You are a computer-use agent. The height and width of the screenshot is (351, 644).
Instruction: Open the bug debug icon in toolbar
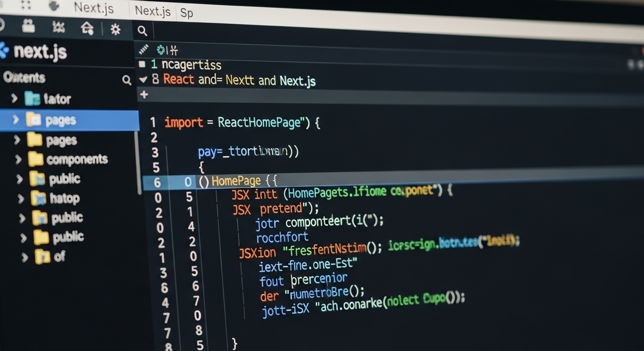(59, 27)
